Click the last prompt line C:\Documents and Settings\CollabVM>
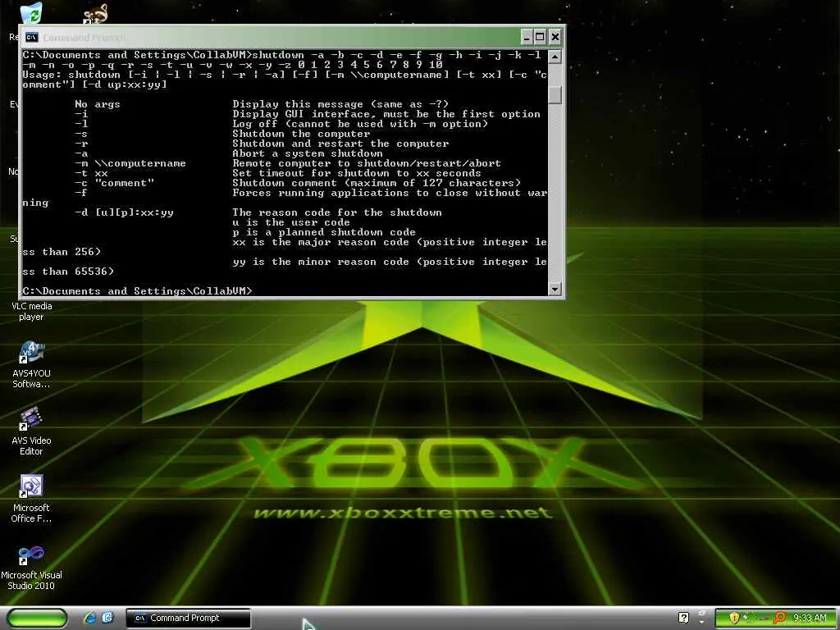 137,291
